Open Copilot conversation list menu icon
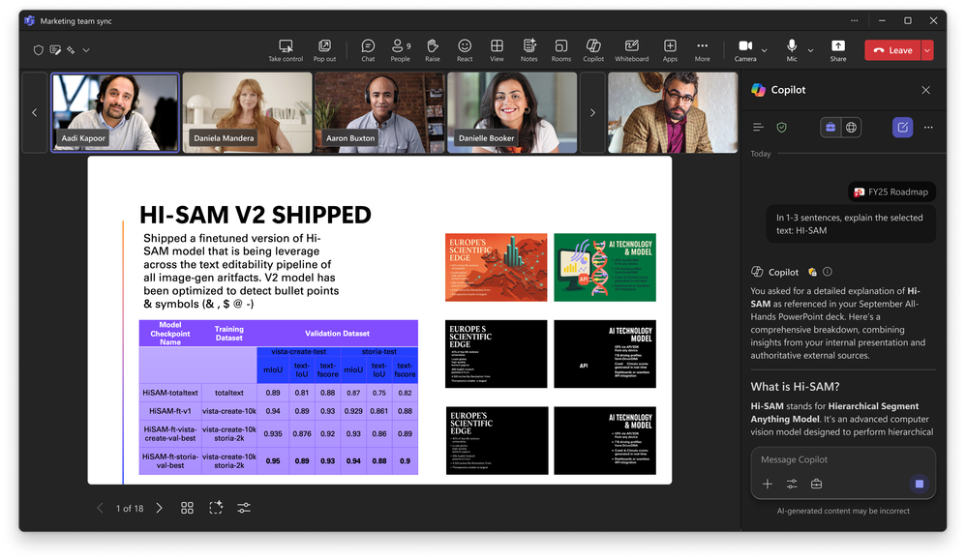Image resolution: width=966 pixels, height=560 pixels. tap(758, 128)
